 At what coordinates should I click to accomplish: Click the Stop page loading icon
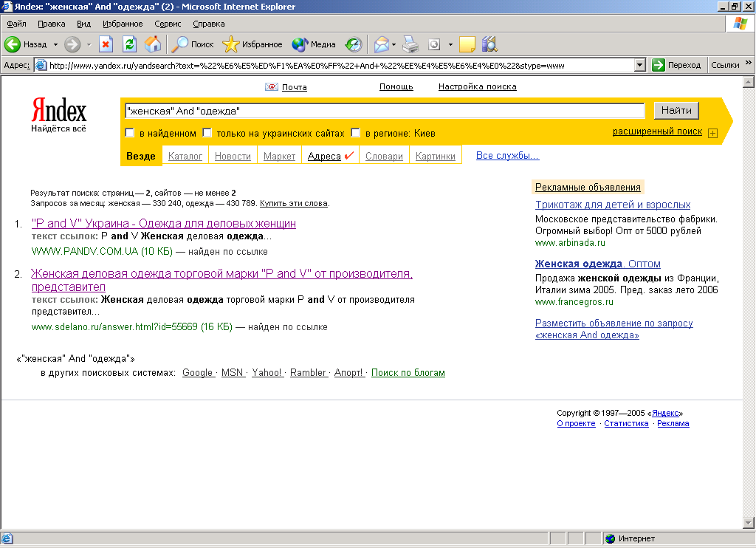coord(106,44)
